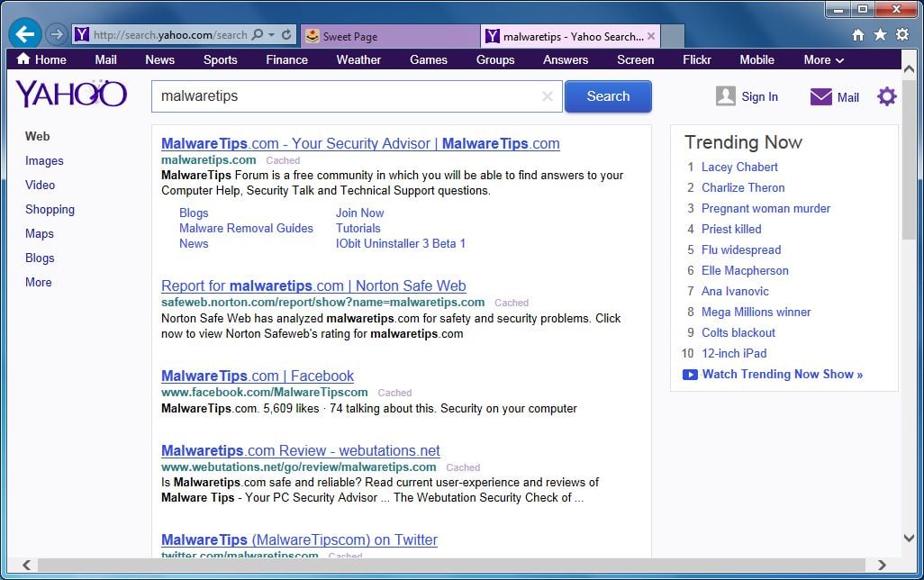Click the browser home icon

pos(858,35)
